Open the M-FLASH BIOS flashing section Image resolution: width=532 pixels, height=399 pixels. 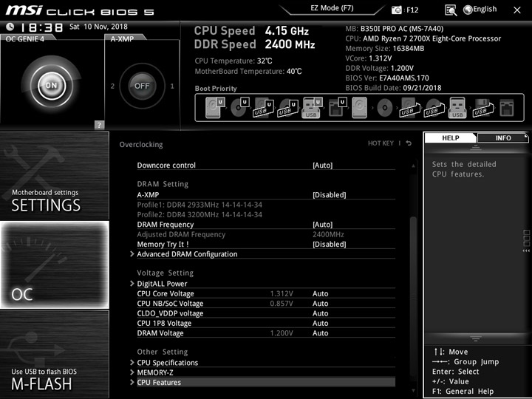click(54, 354)
